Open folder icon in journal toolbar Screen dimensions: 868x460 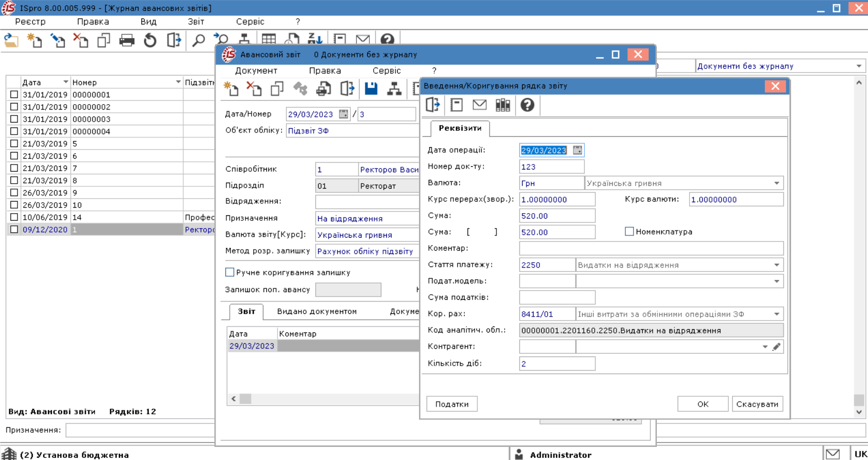(x=11, y=40)
